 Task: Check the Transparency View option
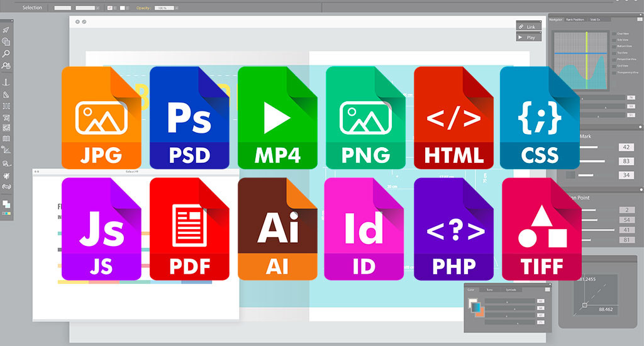coord(614,73)
